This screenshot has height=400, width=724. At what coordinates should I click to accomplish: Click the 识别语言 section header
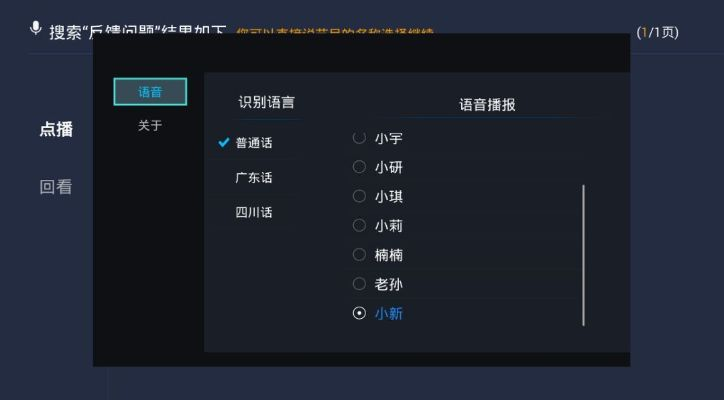(x=266, y=103)
